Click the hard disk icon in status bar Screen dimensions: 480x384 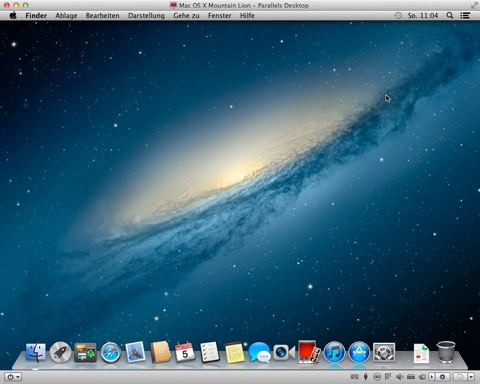pyautogui.click(x=411, y=377)
